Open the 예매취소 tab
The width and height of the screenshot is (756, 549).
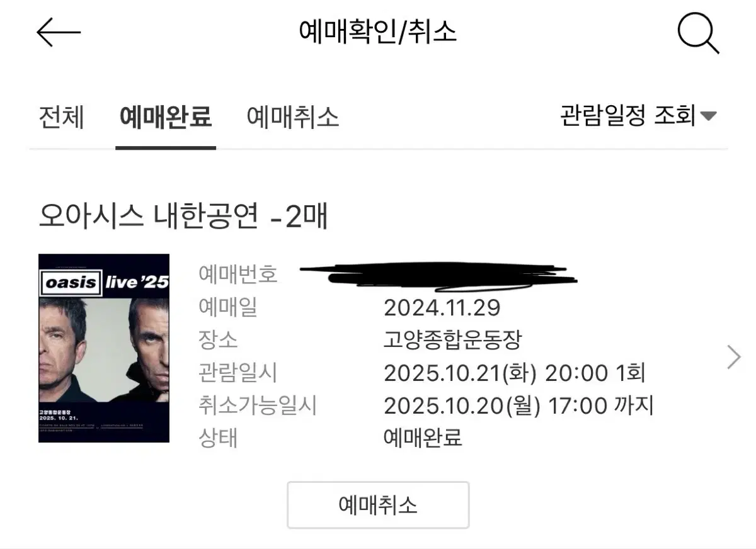[x=293, y=117]
